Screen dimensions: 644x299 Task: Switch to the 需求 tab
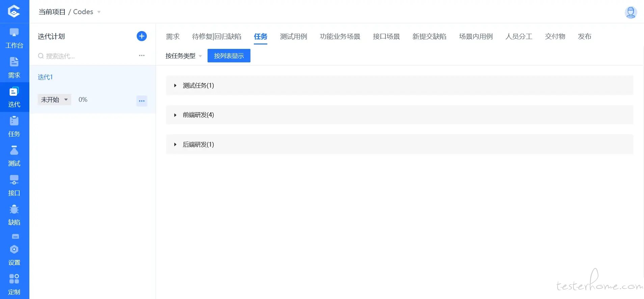173,36
